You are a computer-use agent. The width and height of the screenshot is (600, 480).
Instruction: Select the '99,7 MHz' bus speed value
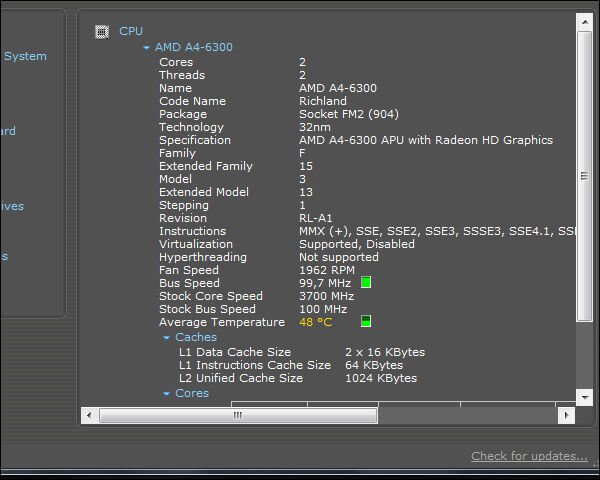tap(325, 283)
